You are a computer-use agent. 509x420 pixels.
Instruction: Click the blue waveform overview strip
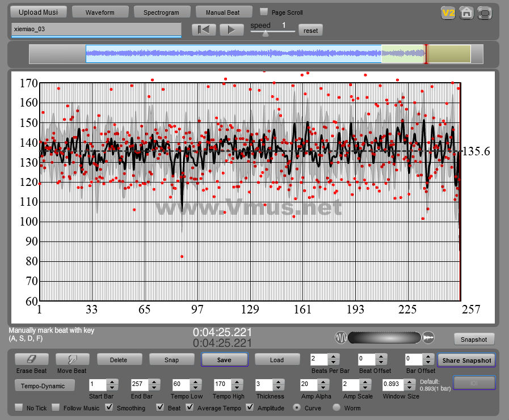tap(234, 54)
